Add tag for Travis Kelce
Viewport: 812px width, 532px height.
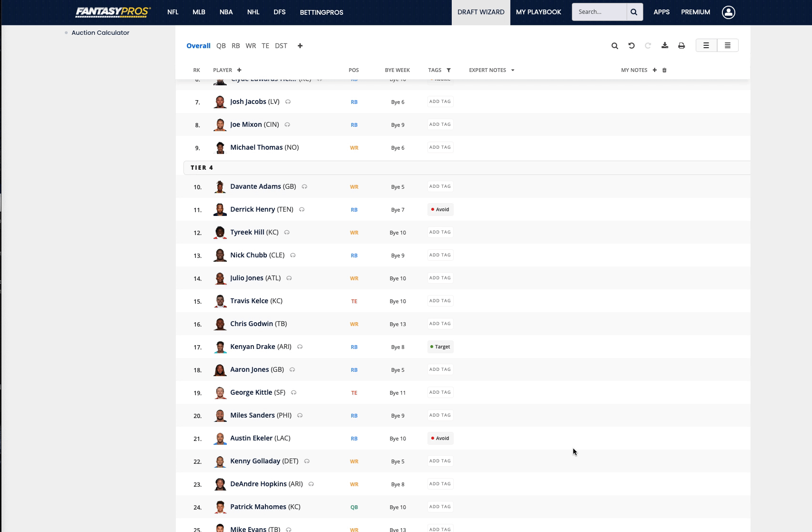(x=440, y=301)
